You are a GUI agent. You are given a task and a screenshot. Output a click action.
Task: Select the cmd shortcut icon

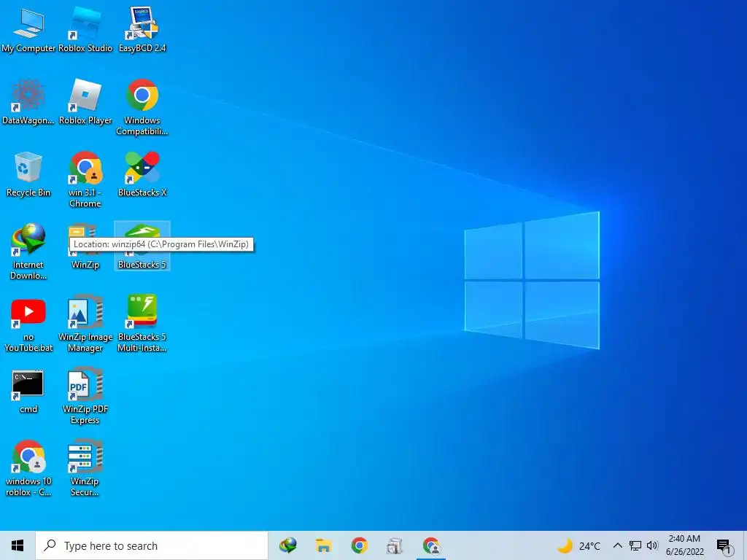pos(28,391)
